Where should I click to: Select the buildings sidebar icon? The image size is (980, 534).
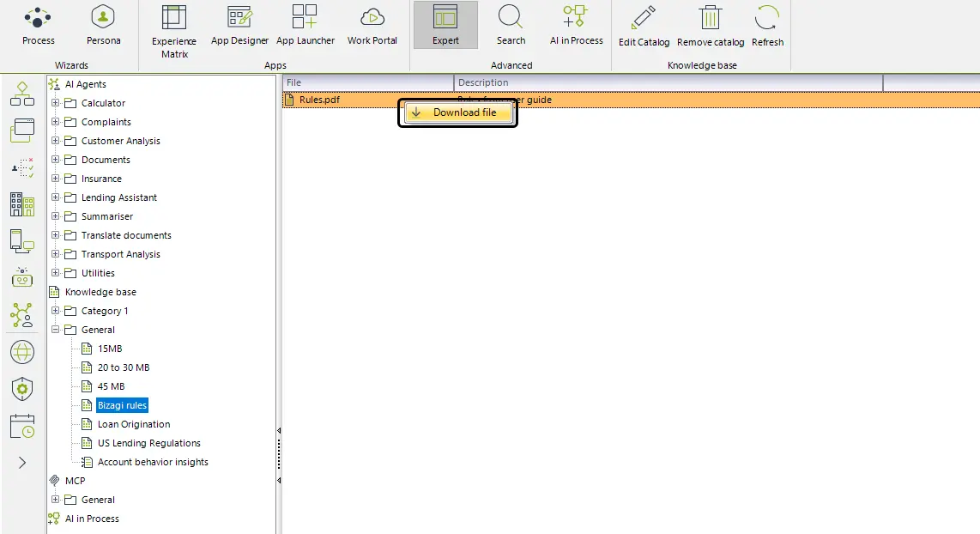point(21,204)
